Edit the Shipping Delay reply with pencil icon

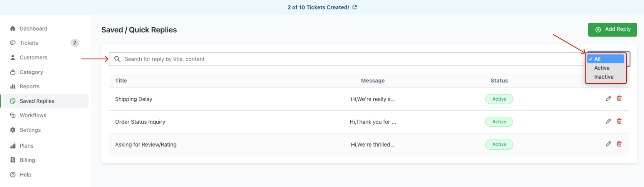point(608,98)
